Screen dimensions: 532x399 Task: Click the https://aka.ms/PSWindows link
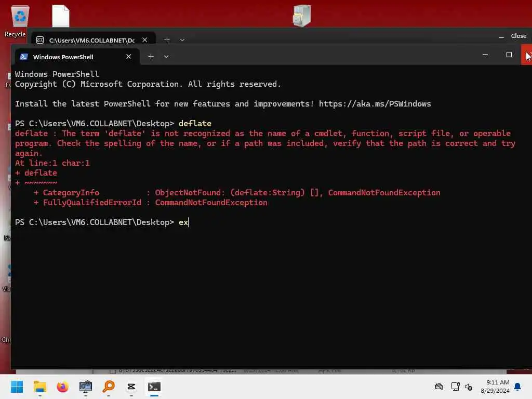pos(375,104)
